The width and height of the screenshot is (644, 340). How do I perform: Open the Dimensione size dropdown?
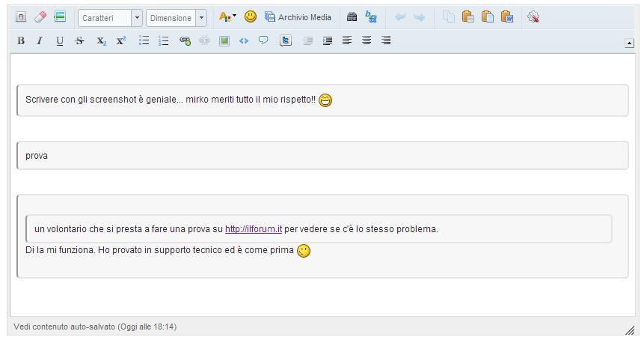coord(177,18)
